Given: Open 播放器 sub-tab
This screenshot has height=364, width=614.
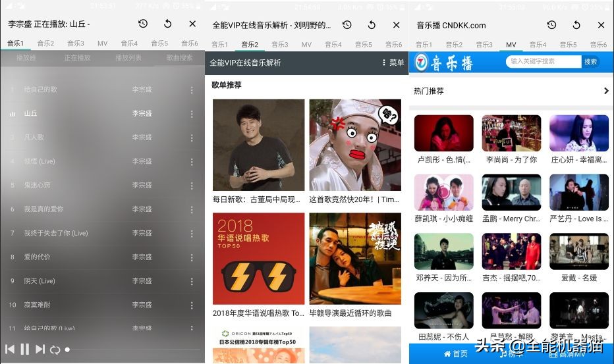Looking at the screenshot, I should tap(26, 57).
